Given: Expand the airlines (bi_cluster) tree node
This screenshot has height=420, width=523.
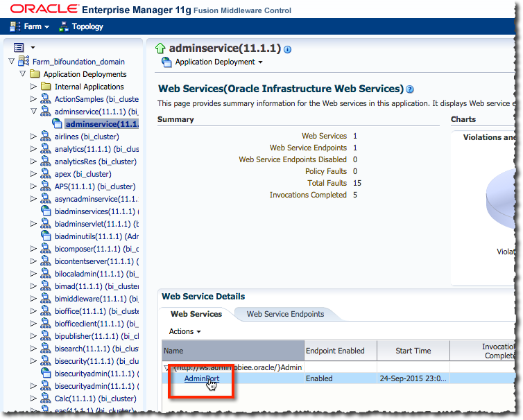Looking at the screenshot, I should click(x=33, y=137).
